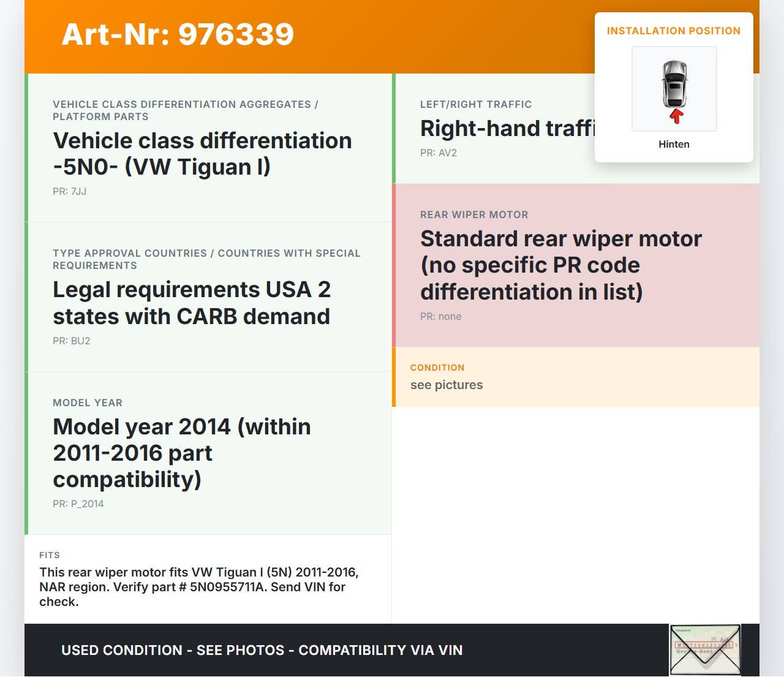This screenshot has height=677, width=784.
Task: Select the Vehicle class differentiation -5N0- value
Action: tap(202, 154)
